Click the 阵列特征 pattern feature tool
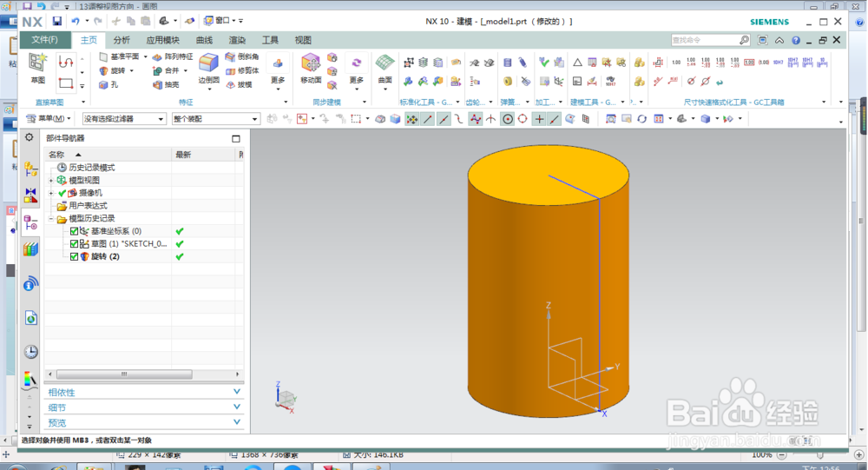 pos(173,56)
